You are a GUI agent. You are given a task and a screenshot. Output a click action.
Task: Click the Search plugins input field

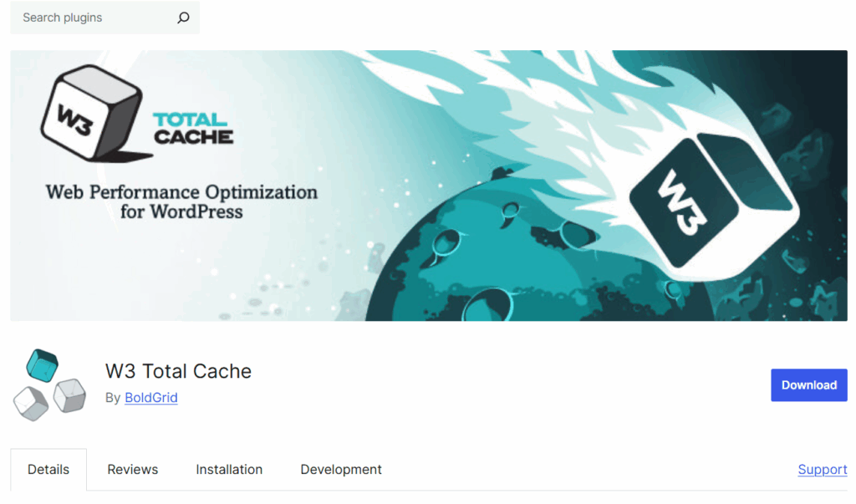[92, 17]
